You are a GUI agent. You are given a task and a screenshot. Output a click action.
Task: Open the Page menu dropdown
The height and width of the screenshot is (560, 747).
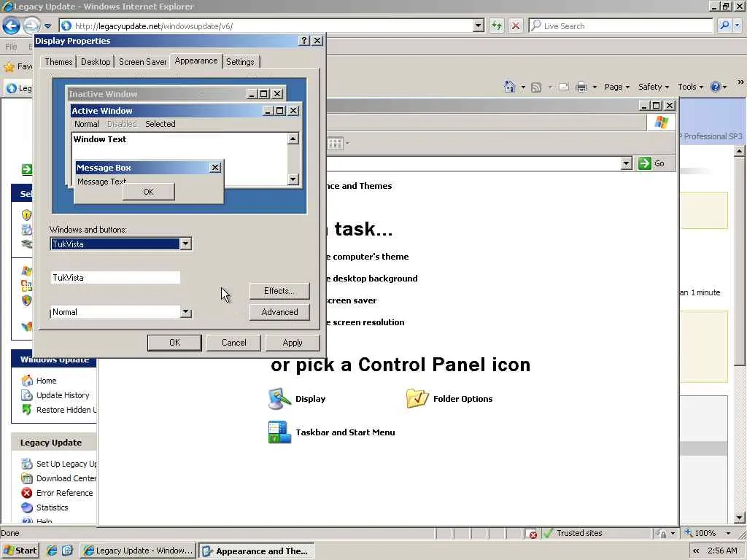pos(616,87)
